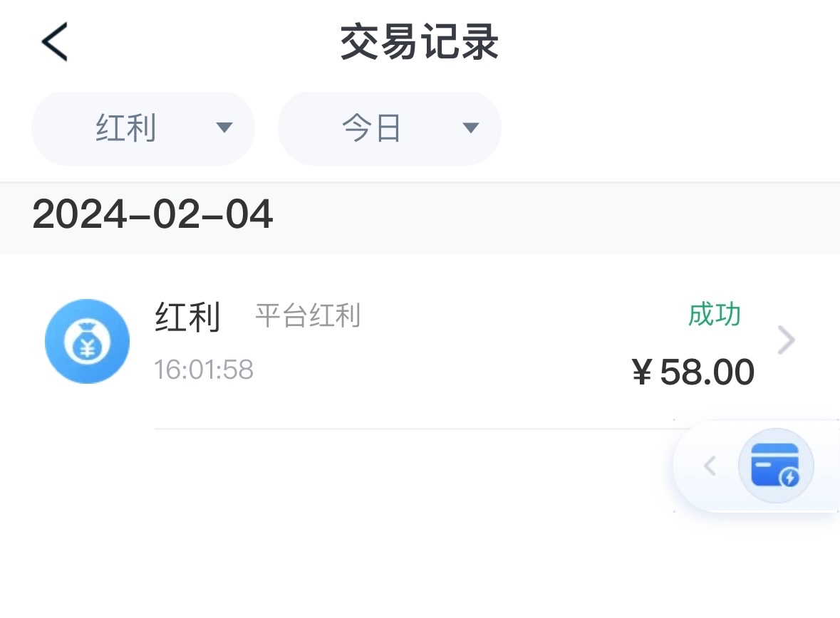The width and height of the screenshot is (840, 618).
Task: Open the 今日 date range filter label
Action: [x=372, y=129]
